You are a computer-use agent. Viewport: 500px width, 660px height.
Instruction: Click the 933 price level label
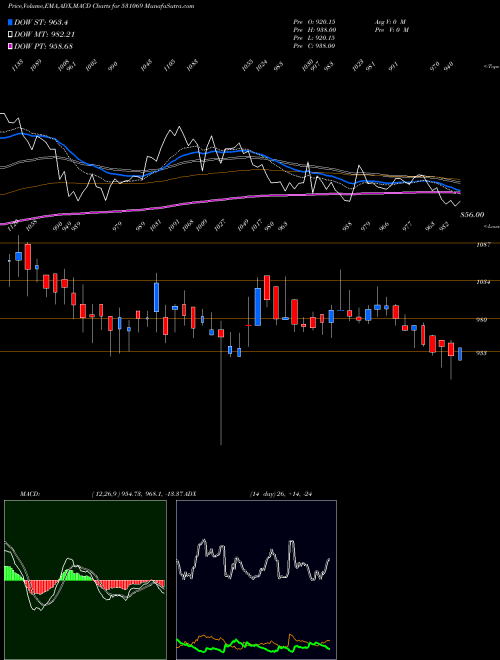pos(481,353)
